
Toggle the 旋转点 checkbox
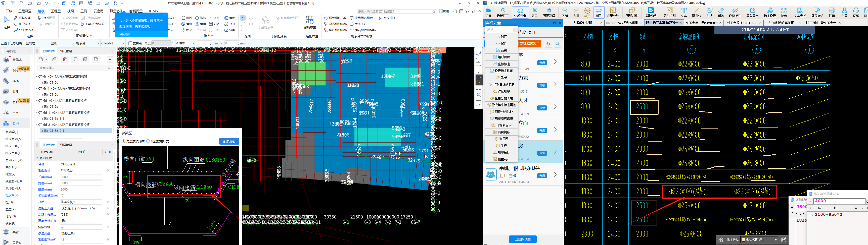point(130,43)
